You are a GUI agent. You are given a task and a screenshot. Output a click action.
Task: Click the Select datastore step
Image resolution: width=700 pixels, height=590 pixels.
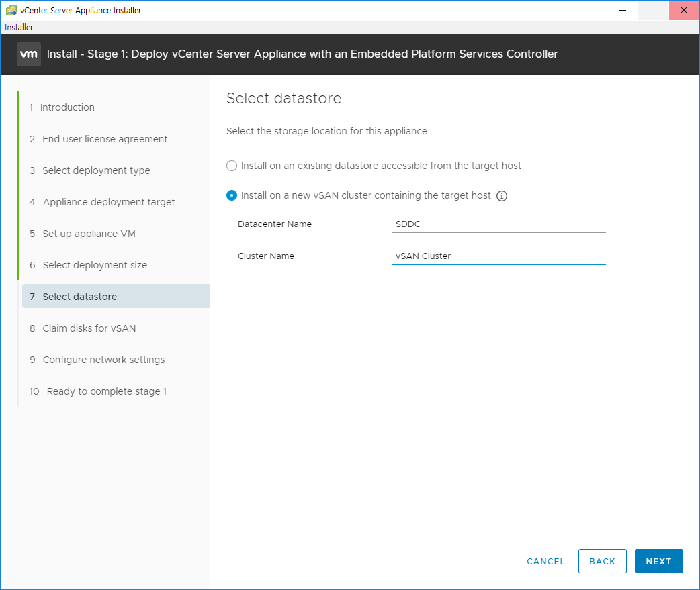pyautogui.click(x=116, y=297)
